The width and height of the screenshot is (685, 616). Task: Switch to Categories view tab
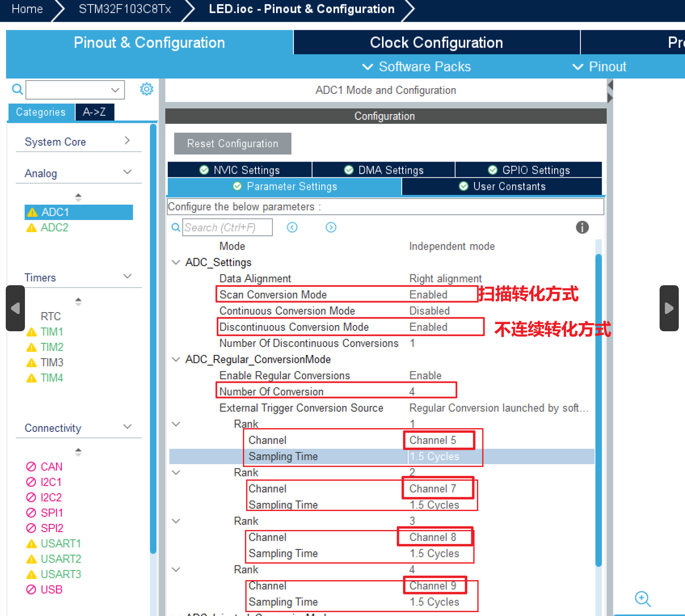click(x=41, y=112)
